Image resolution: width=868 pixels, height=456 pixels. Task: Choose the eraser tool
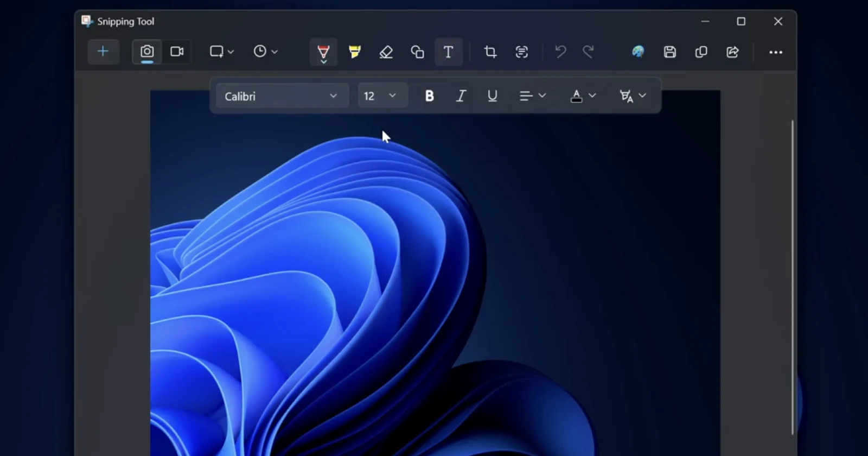point(386,52)
